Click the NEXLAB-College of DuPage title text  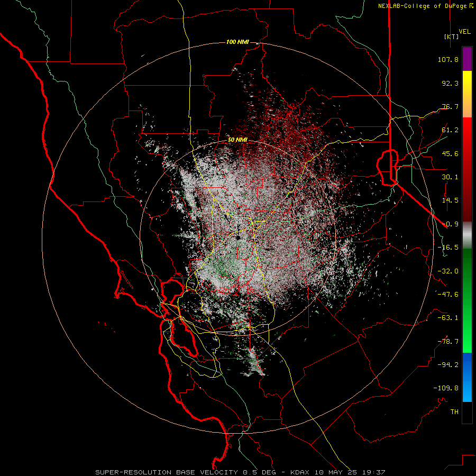tap(422, 6)
